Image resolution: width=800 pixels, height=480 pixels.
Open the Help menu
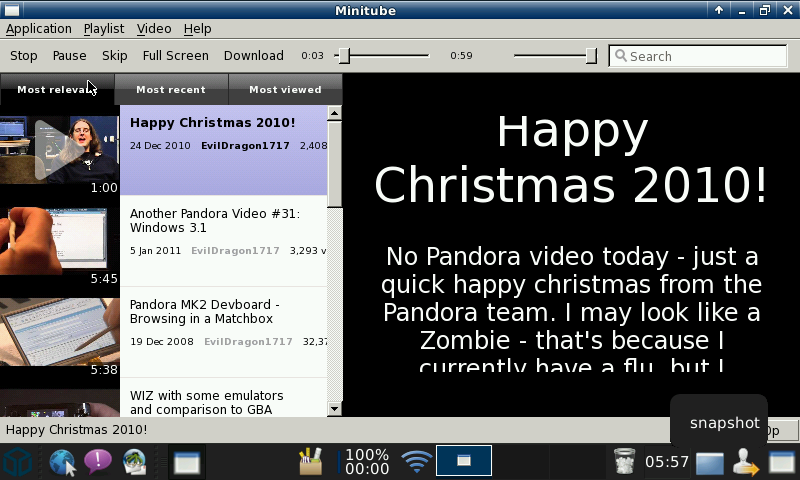(x=197, y=29)
